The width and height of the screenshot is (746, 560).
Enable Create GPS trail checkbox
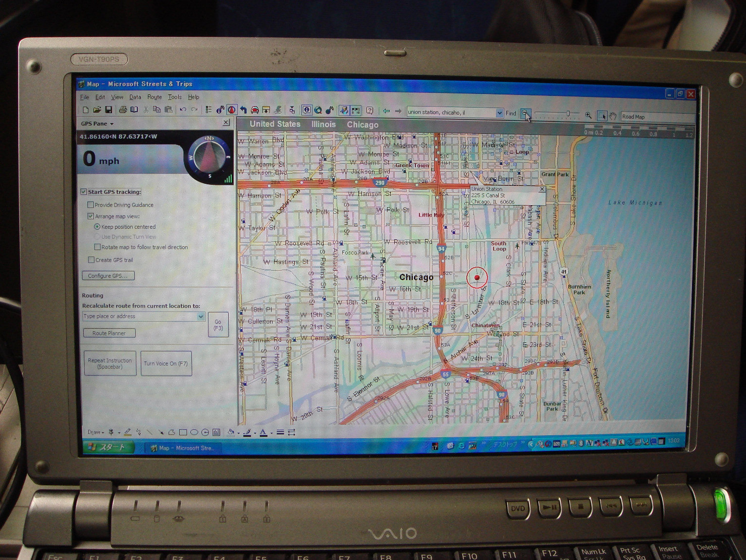(91, 260)
